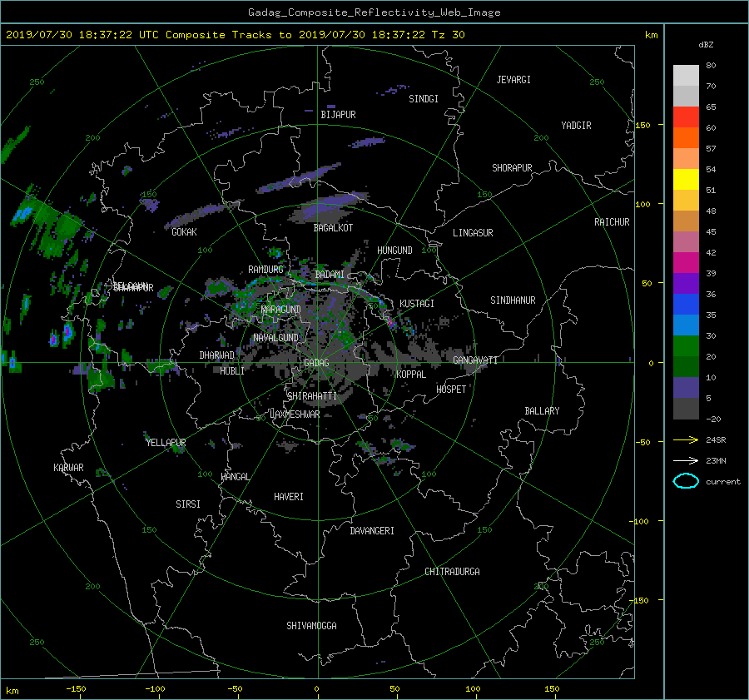The image size is (749, 700).
Task: Click the GOKAK city label
Action: [x=185, y=232]
